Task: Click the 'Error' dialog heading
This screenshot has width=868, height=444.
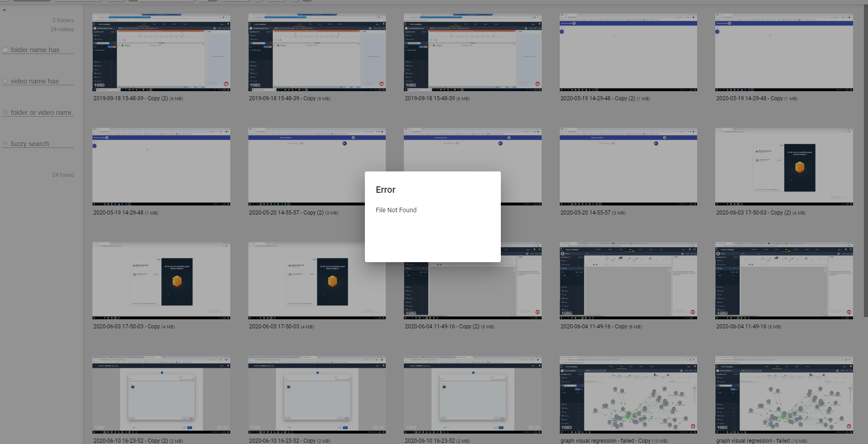Action: [x=386, y=190]
